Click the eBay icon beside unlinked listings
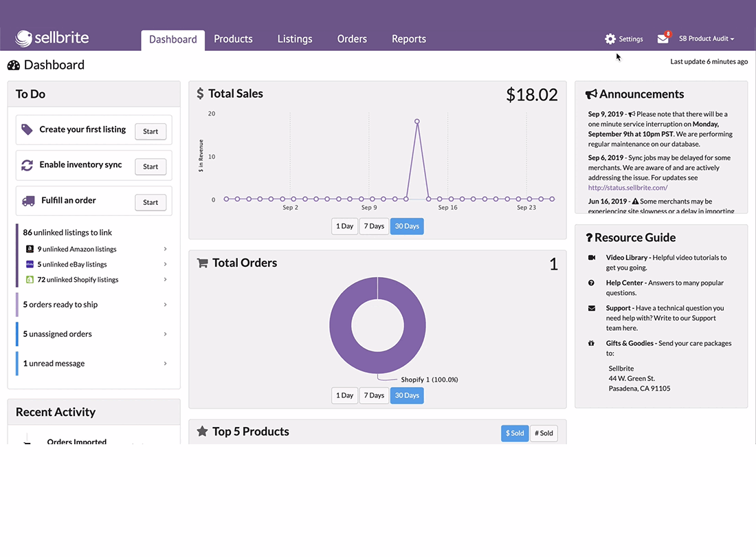 click(x=30, y=264)
